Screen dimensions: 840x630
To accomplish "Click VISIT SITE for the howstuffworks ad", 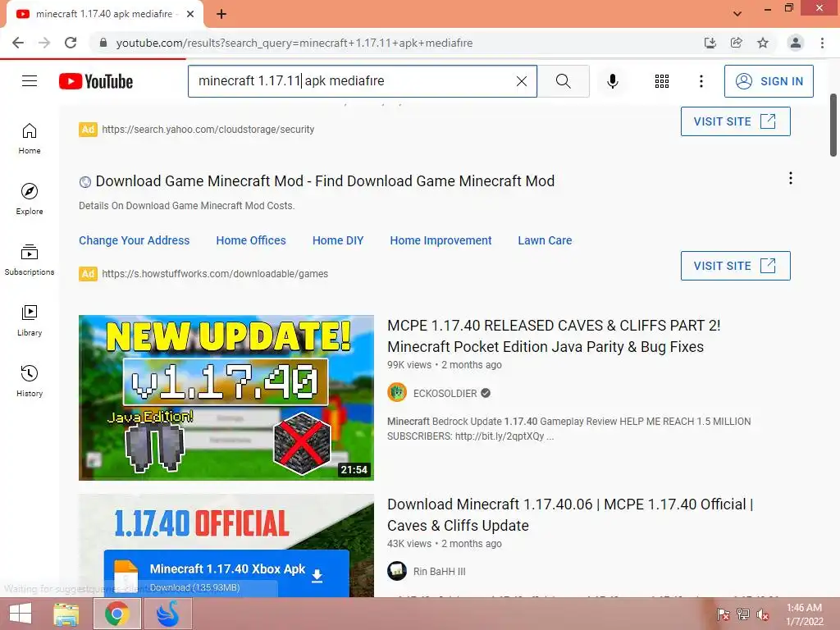I will (736, 266).
